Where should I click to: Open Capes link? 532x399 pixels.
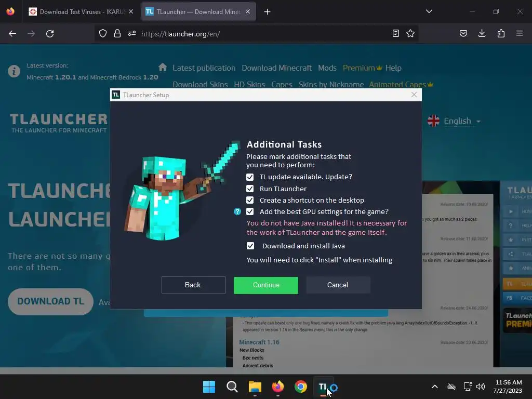tap(282, 85)
